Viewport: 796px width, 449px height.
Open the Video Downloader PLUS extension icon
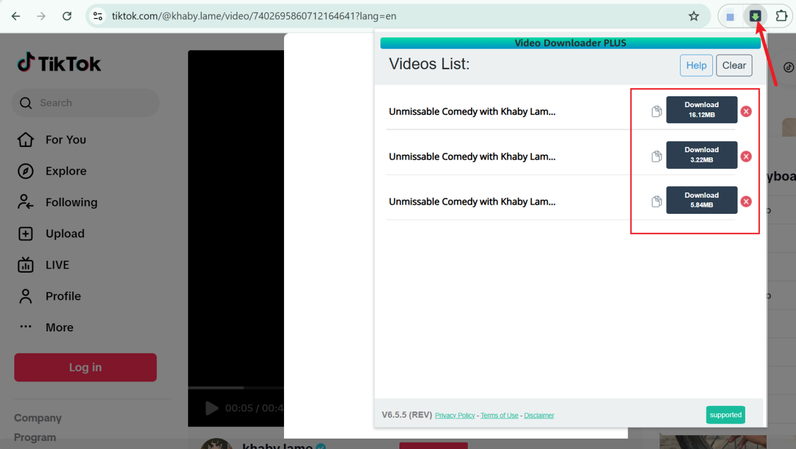click(x=755, y=16)
